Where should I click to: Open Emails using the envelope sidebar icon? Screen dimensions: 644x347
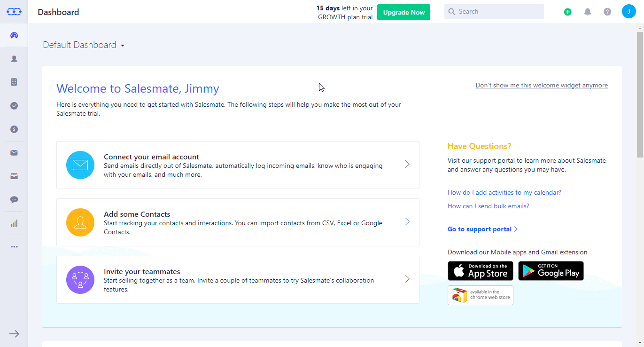(x=14, y=152)
